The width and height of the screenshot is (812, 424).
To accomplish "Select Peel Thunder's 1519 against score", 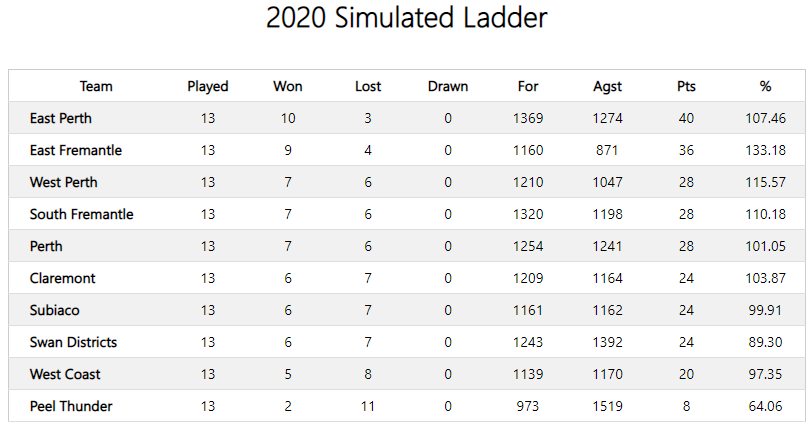I will point(607,406).
